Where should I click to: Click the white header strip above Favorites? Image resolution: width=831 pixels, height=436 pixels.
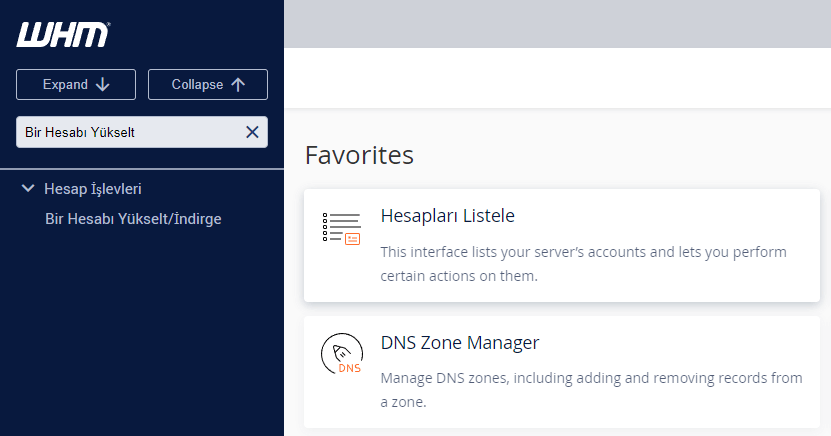click(556, 77)
